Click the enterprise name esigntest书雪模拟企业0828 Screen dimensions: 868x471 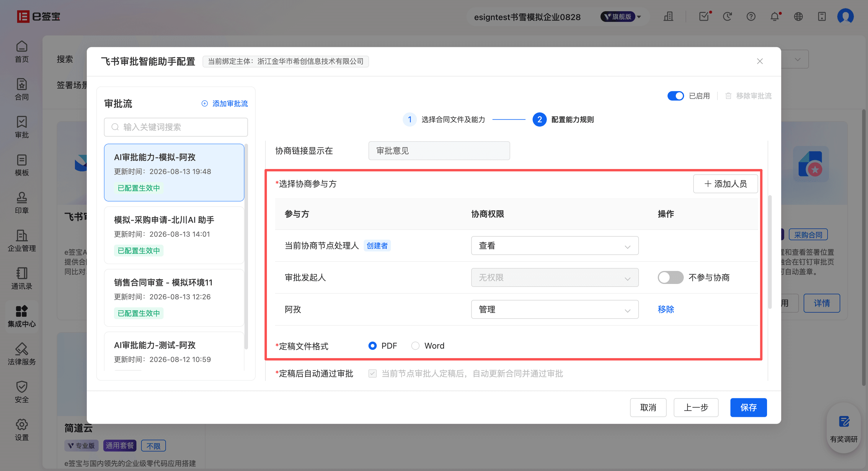point(527,17)
